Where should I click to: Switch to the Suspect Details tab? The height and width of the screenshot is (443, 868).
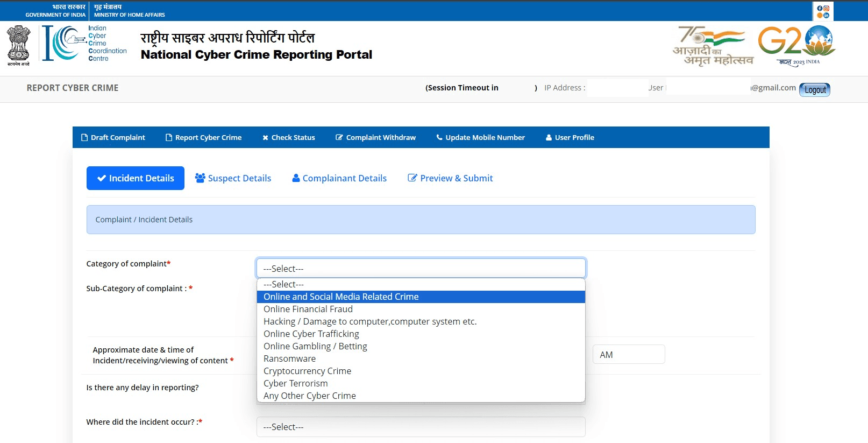coord(233,178)
